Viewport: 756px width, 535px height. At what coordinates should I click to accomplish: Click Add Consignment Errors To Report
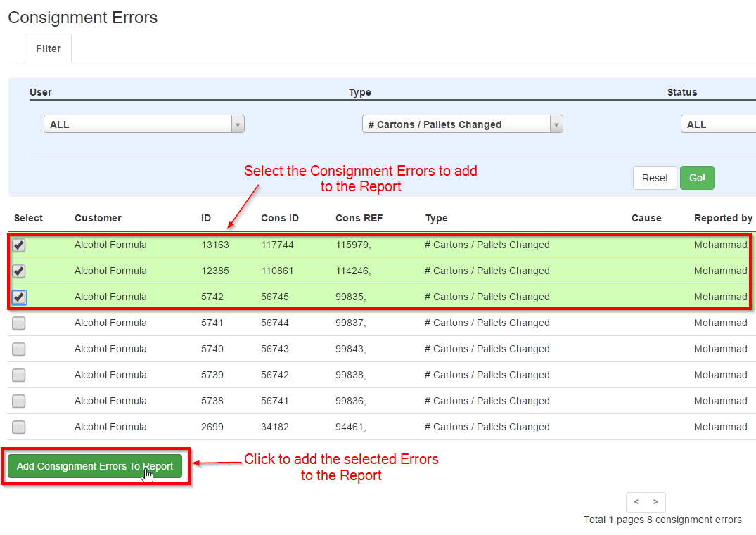[x=94, y=465]
